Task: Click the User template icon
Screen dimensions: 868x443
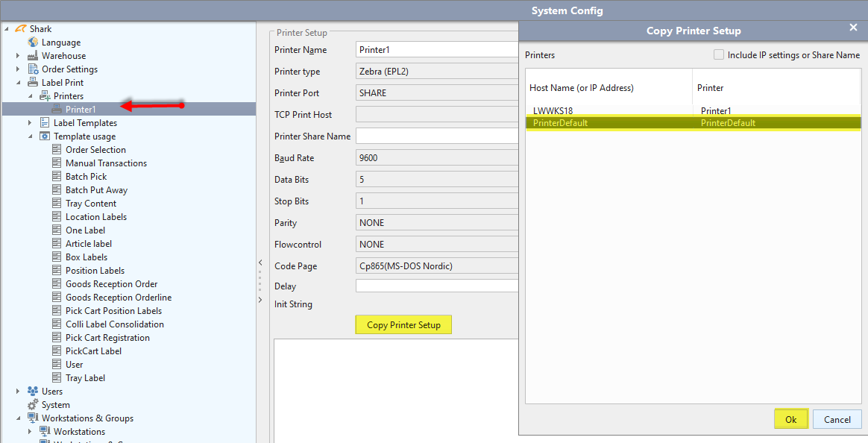Action: click(57, 365)
